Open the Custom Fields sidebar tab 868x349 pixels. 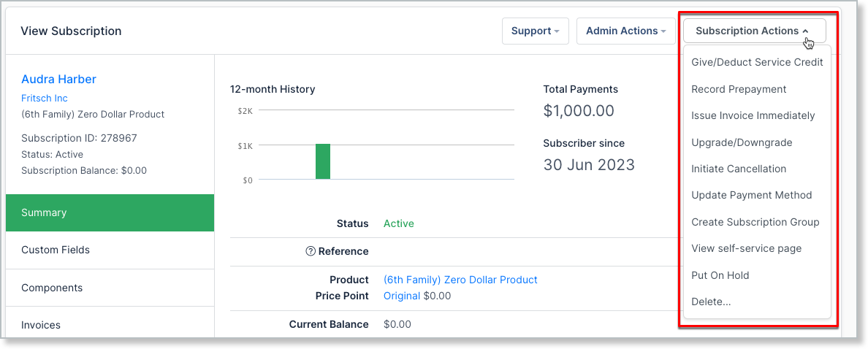[56, 250]
